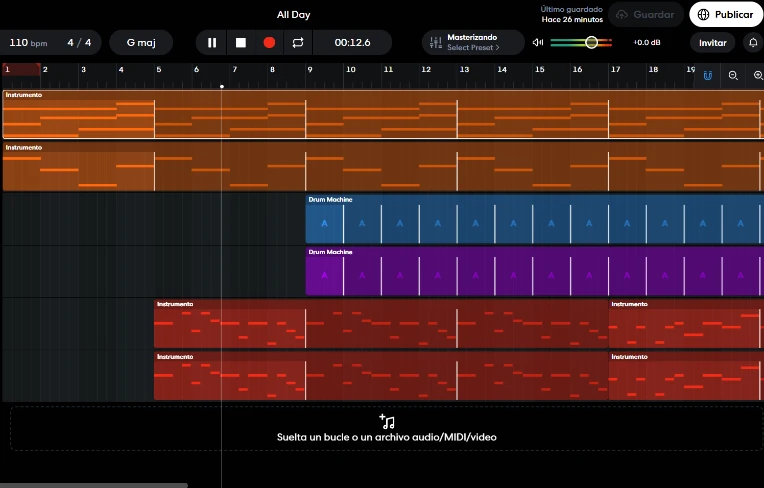This screenshot has height=488, width=764.
Task: Click bar 13 on the timeline ruler
Action: pos(464,70)
